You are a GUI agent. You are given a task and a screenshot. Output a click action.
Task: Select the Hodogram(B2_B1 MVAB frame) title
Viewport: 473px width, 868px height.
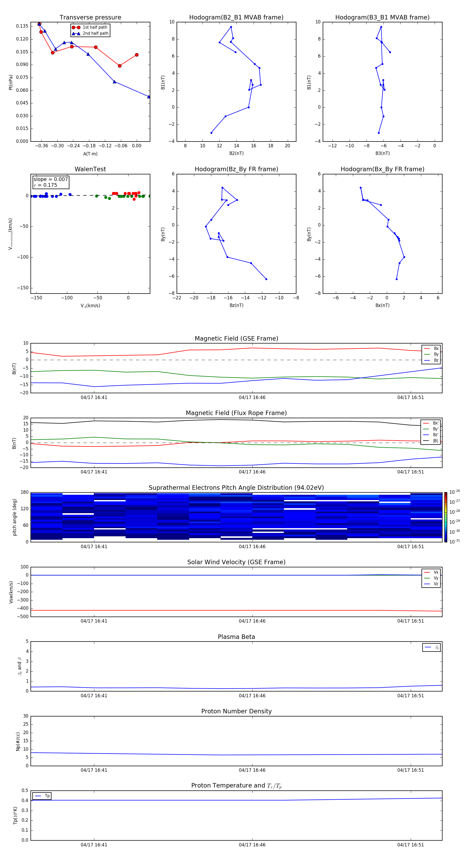(x=236, y=17)
